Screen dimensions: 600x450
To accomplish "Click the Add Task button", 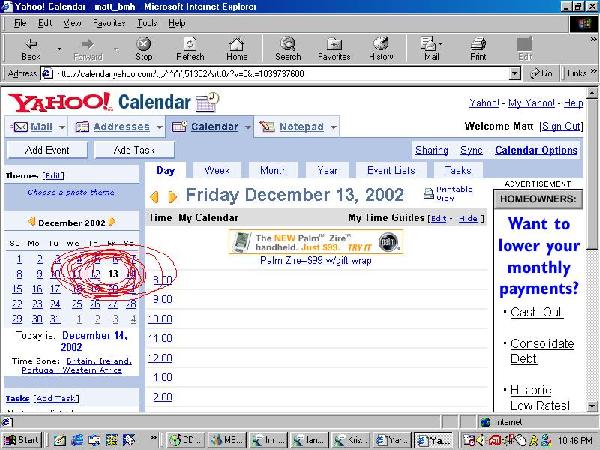I will click(x=134, y=150).
